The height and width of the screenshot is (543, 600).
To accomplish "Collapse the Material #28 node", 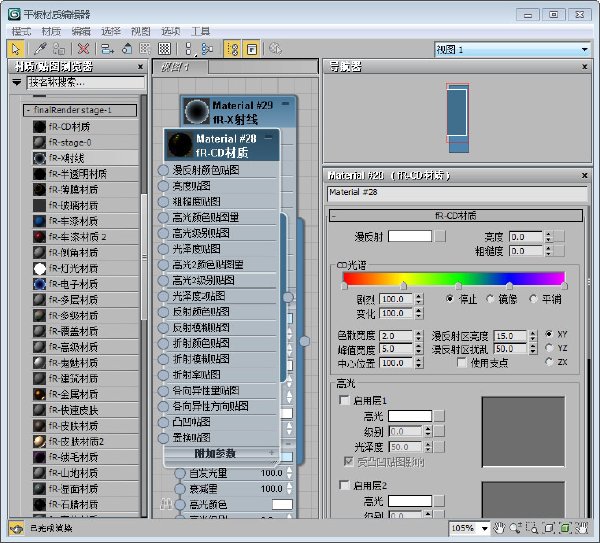I will (269, 137).
